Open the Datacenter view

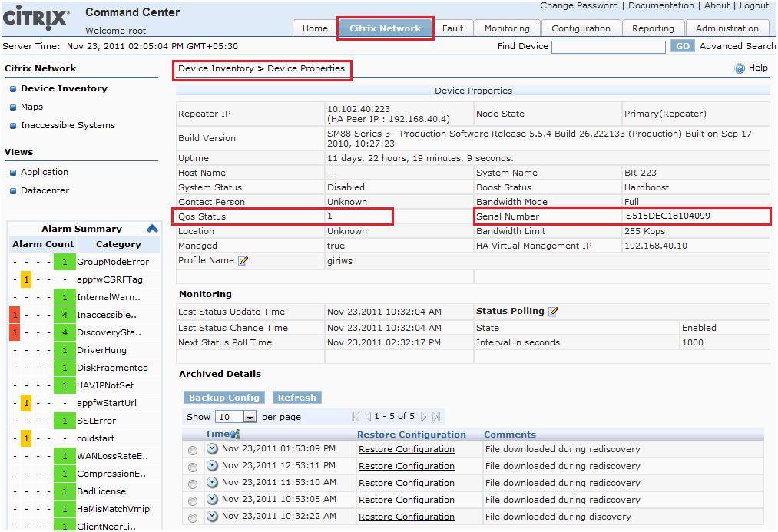coord(45,190)
